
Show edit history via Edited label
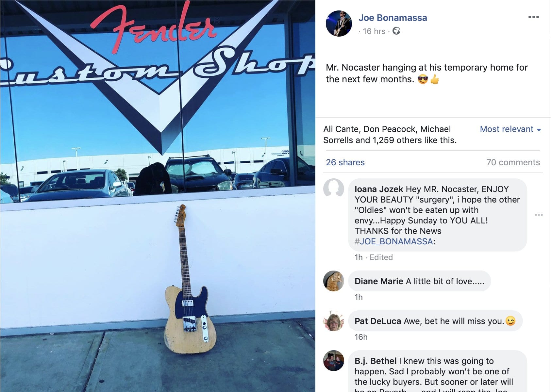point(381,257)
